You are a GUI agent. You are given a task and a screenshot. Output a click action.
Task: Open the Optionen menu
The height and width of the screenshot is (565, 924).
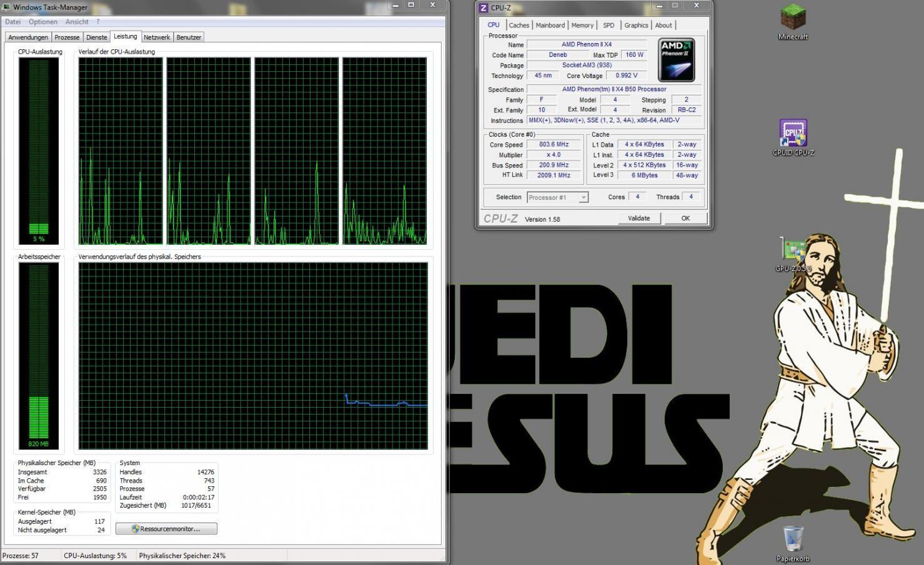[x=43, y=22]
